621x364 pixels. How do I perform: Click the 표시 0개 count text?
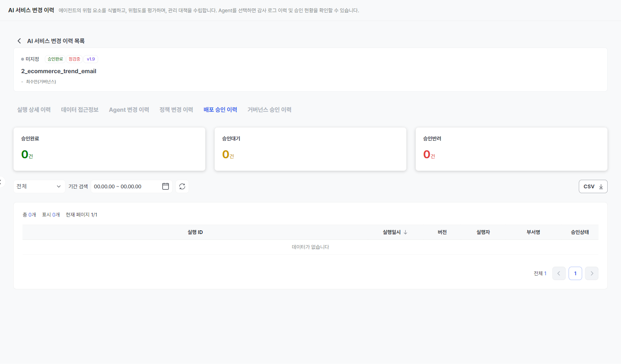pyautogui.click(x=51, y=215)
